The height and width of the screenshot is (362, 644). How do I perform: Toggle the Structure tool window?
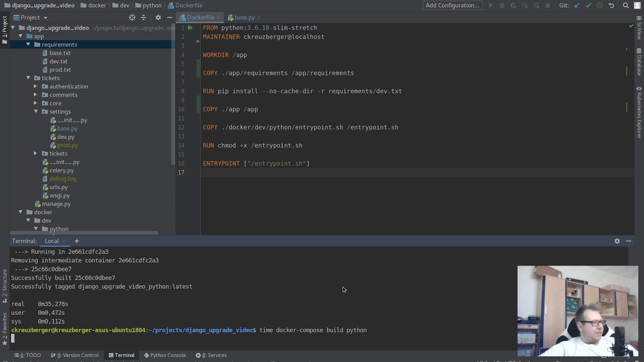tap(5, 283)
